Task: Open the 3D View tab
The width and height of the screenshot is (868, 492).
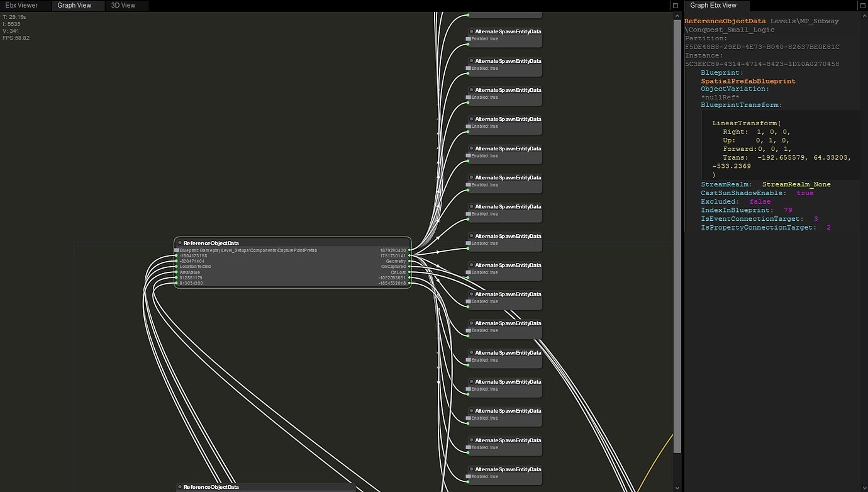Action: pos(123,6)
